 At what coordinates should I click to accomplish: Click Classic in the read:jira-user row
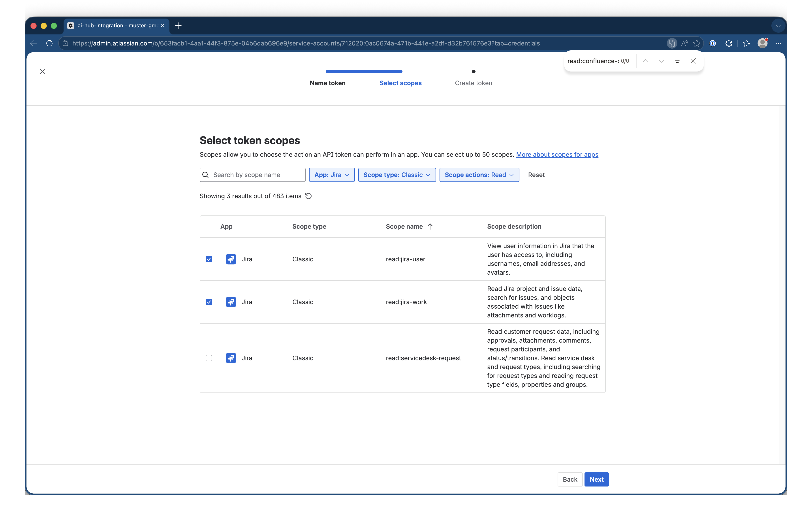[303, 259]
